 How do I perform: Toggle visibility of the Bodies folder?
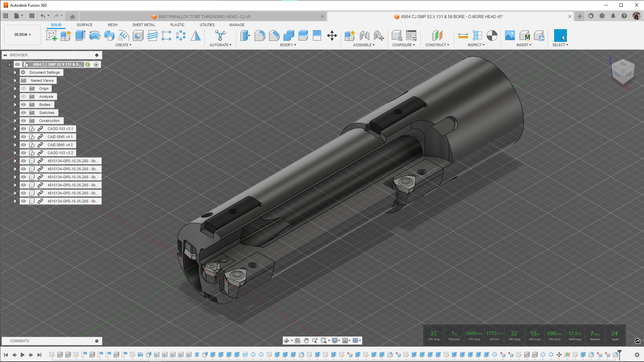click(23, 105)
